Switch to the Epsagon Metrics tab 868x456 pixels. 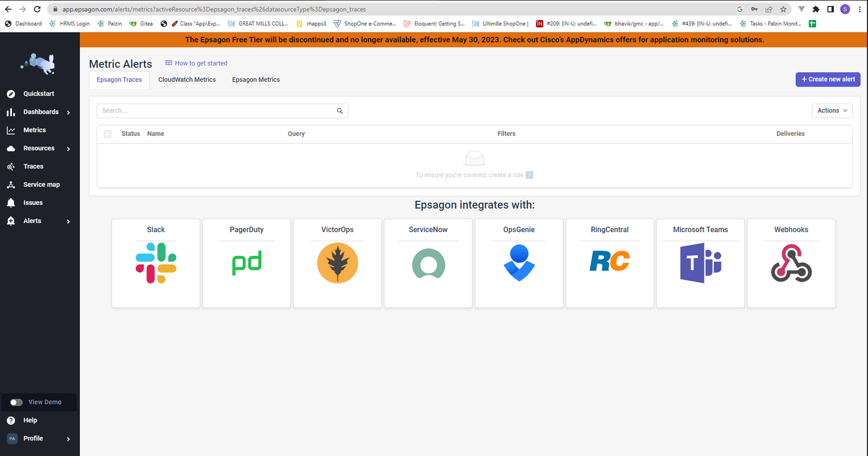click(256, 79)
